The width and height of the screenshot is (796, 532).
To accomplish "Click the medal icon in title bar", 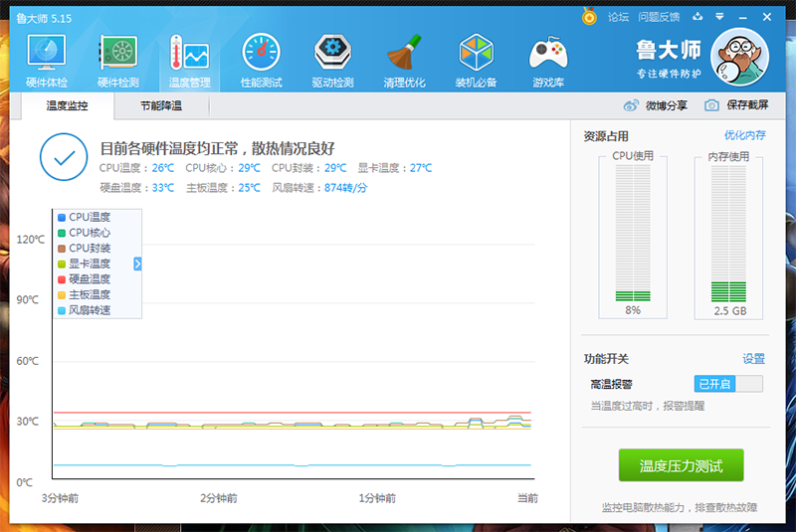I will pyautogui.click(x=589, y=16).
